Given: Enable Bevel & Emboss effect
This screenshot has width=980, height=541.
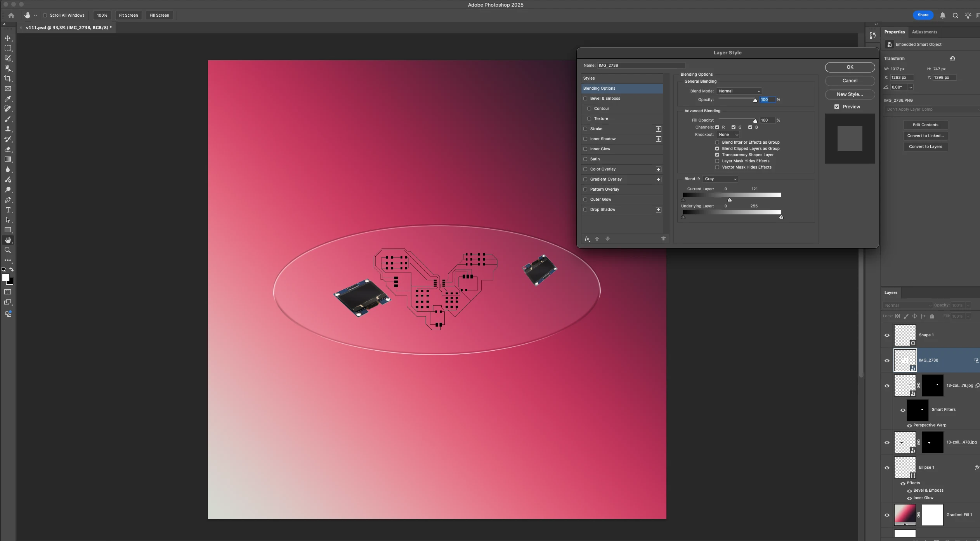Looking at the screenshot, I should coord(585,99).
